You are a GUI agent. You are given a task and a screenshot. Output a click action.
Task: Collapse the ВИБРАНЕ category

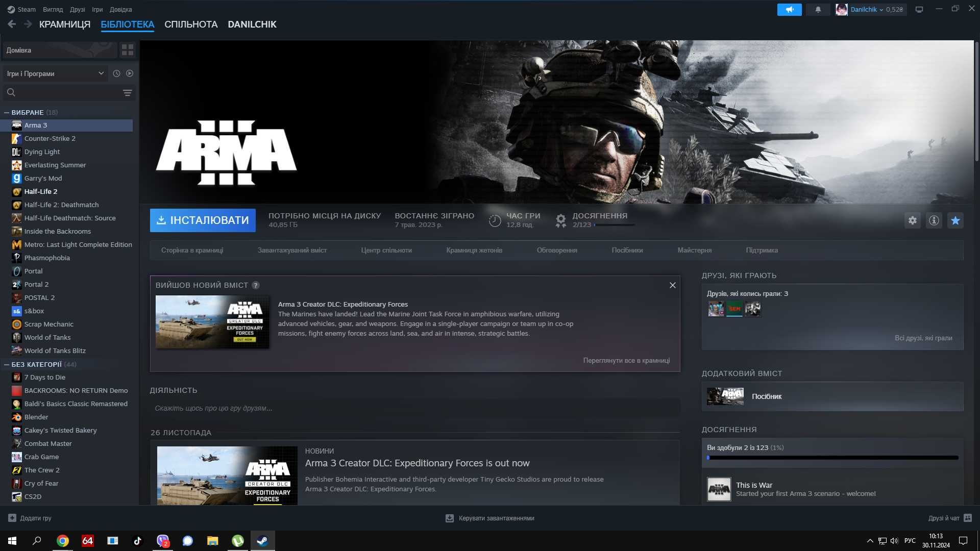pos(7,112)
